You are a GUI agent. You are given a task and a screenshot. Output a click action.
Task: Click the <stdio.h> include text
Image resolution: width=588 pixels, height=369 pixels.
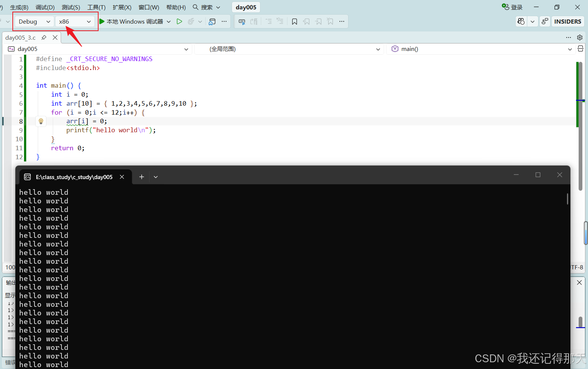click(x=83, y=68)
